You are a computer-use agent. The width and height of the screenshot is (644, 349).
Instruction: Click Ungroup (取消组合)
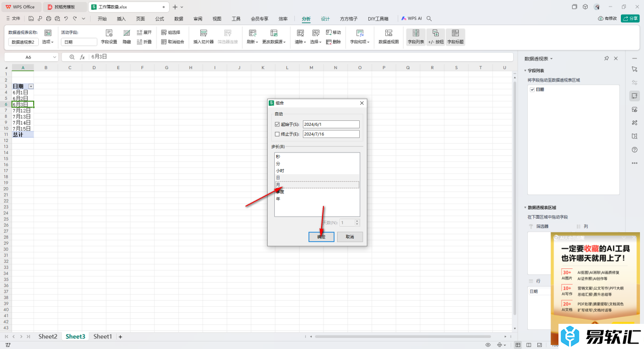(x=173, y=42)
